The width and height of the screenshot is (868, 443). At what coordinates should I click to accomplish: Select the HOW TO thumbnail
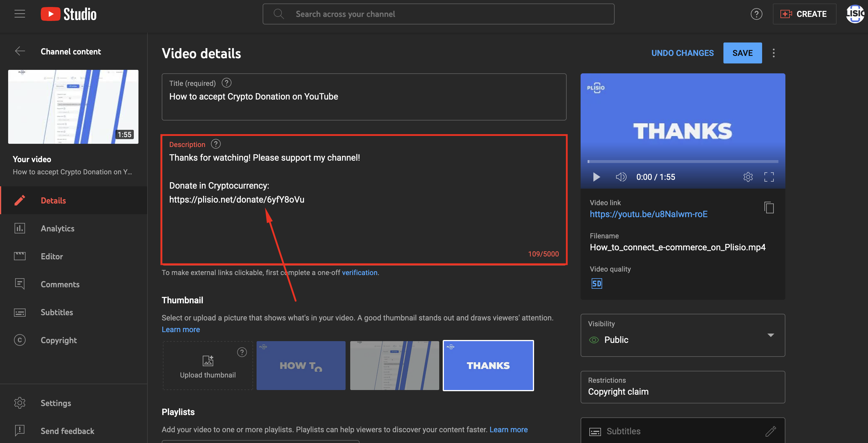(x=301, y=366)
